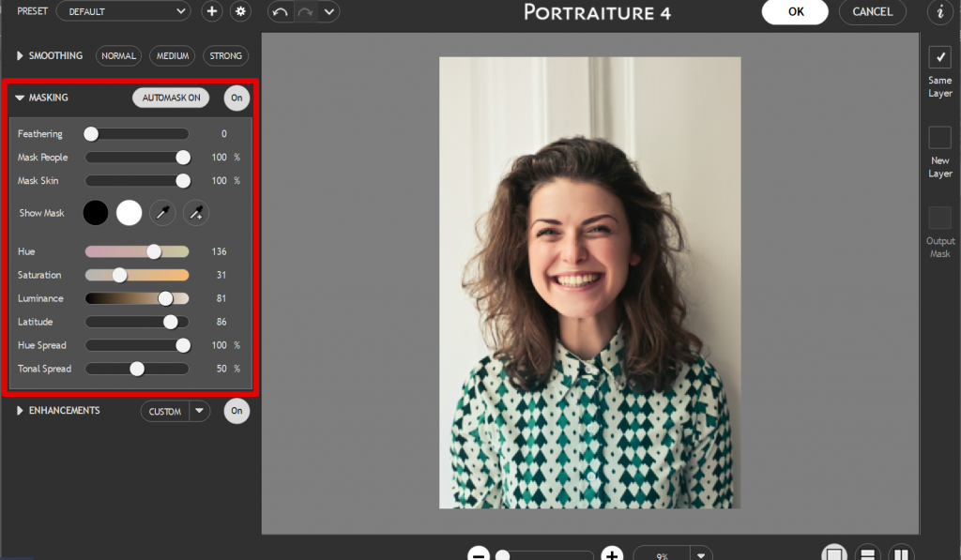Screen dimensions: 961x560
Task: Select the mask eyedropper tool
Action: [161, 213]
